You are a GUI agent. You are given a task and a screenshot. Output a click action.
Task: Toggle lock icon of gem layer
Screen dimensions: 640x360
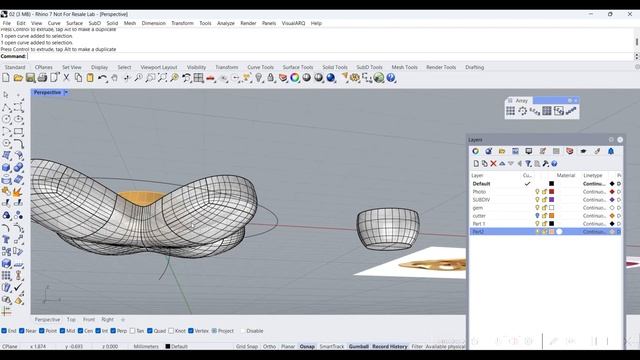click(x=544, y=208)
